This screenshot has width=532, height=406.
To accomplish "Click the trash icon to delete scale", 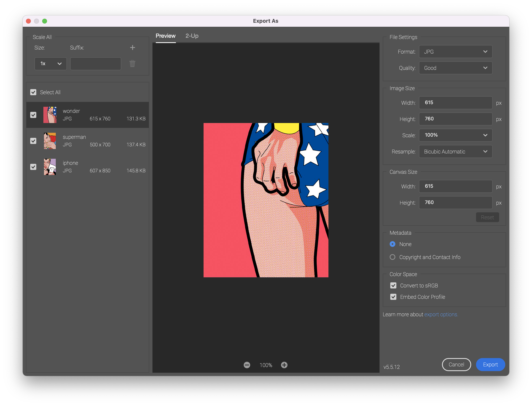I will (132, 64).
